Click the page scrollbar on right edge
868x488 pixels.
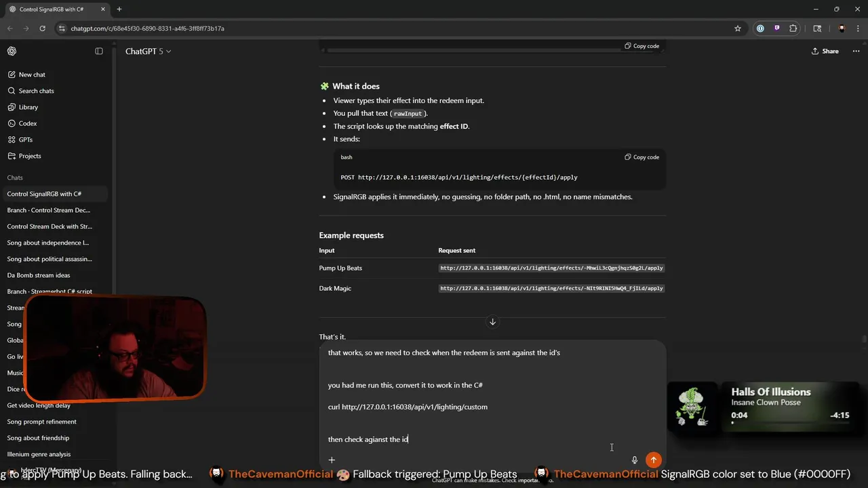click(x=864, y=339)
